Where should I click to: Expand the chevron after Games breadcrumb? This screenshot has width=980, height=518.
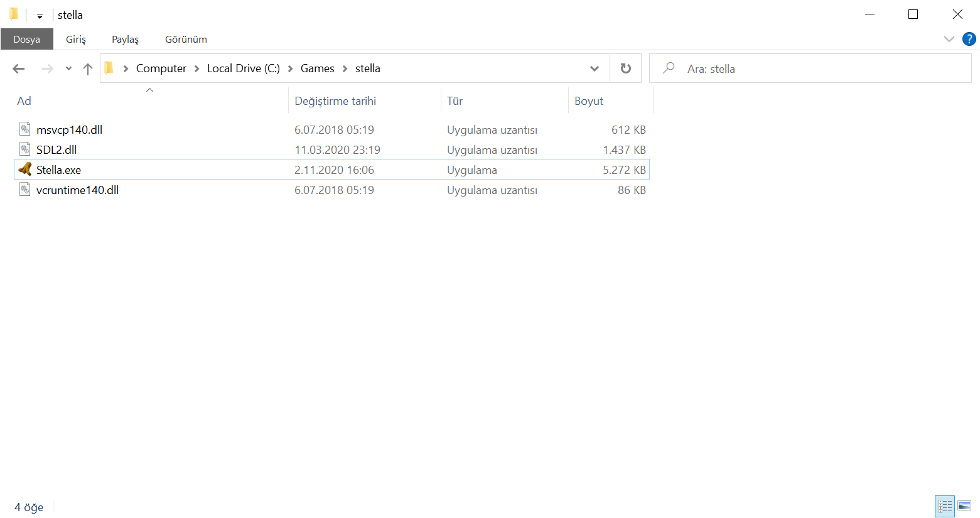[x=345, y=68]
